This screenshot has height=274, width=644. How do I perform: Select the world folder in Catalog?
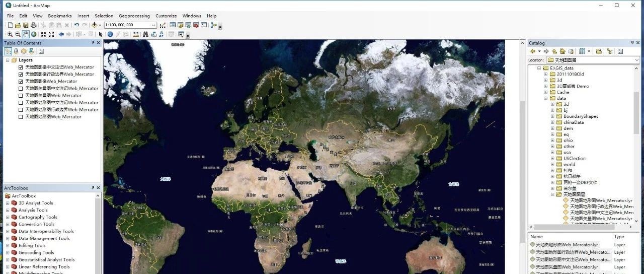569,164
